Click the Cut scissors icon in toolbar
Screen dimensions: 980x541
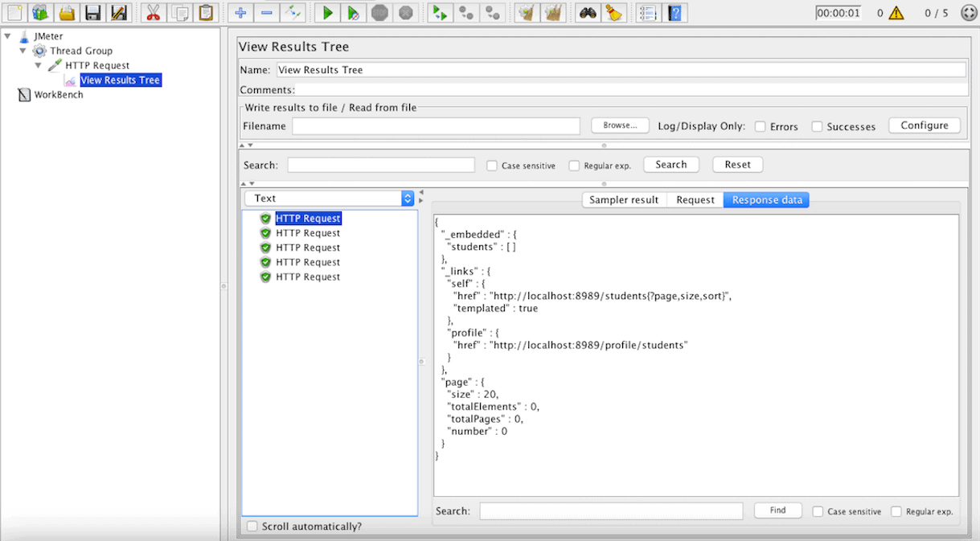[151, 12]
